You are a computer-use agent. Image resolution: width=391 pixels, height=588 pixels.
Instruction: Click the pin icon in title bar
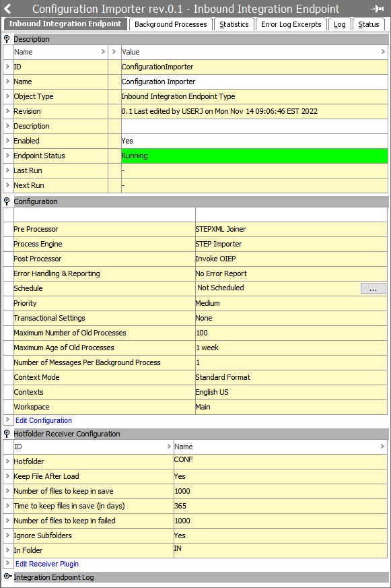(x=378, y=9)
